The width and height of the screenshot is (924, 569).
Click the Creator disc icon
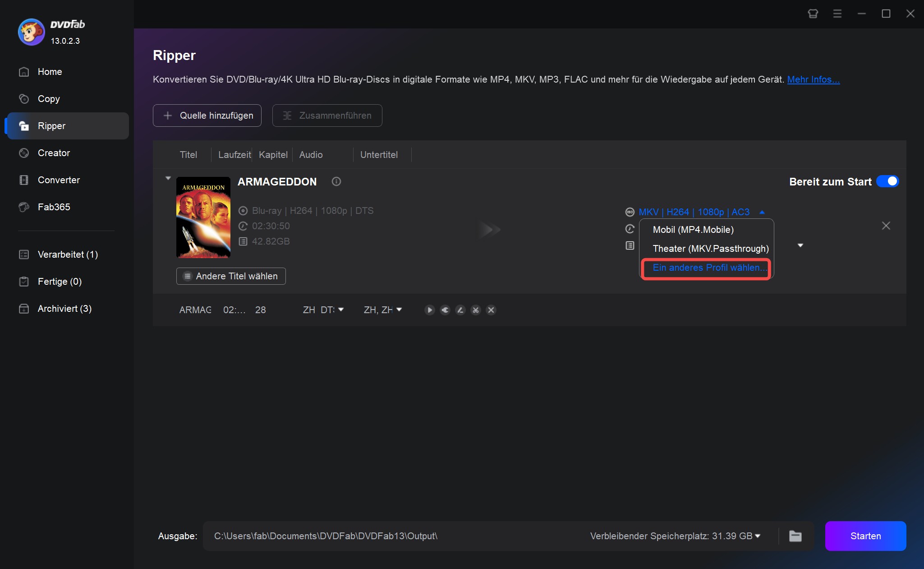[24, 153]
